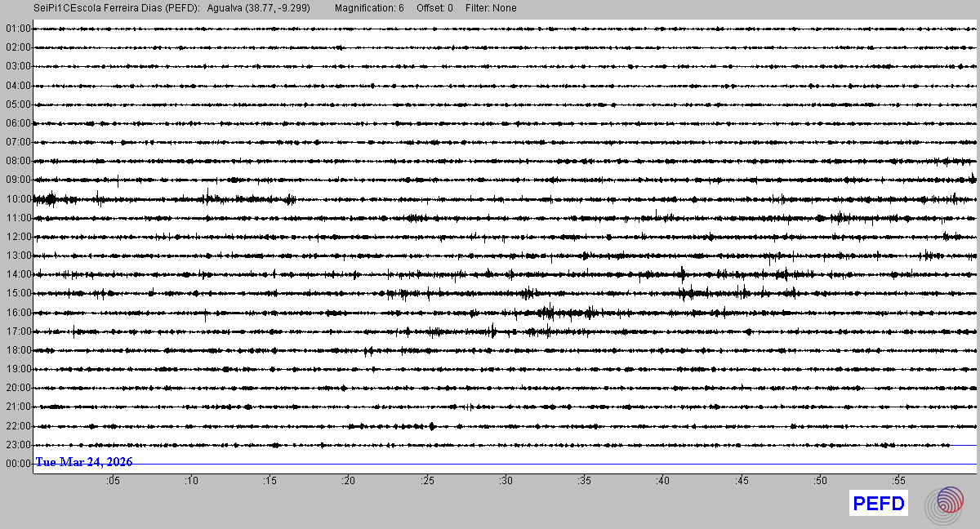
Task: Select the 10:00 hour row label
Action: [18, 198]
